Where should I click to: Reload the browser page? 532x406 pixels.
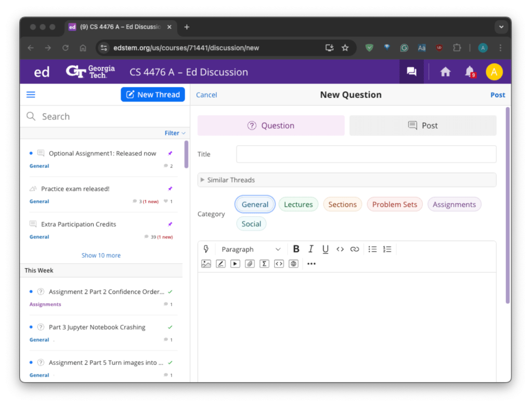pyautogui.click(x=66, y=48)
